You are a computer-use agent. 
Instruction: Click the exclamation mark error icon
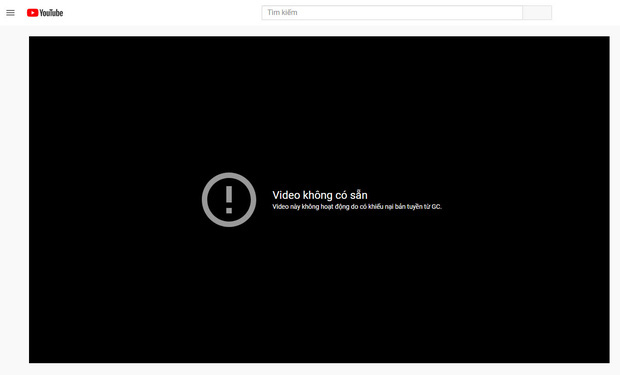coord(229,200)
